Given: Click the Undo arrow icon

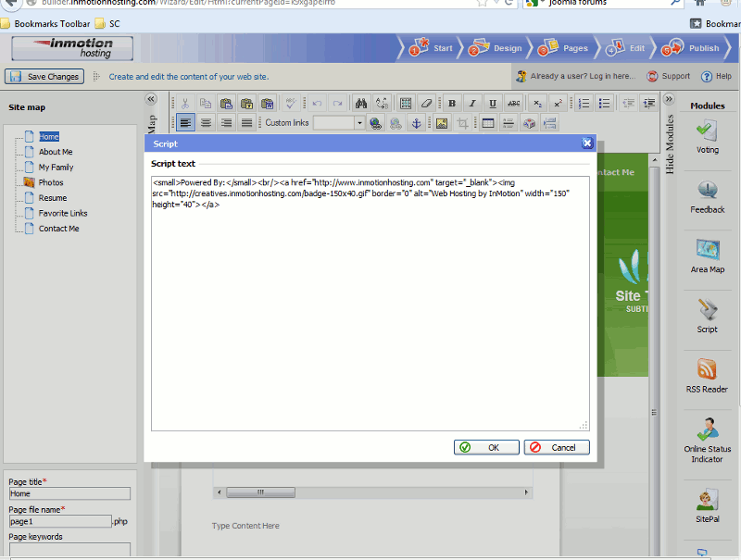Looking at the screenshot, I should (317, 104).
